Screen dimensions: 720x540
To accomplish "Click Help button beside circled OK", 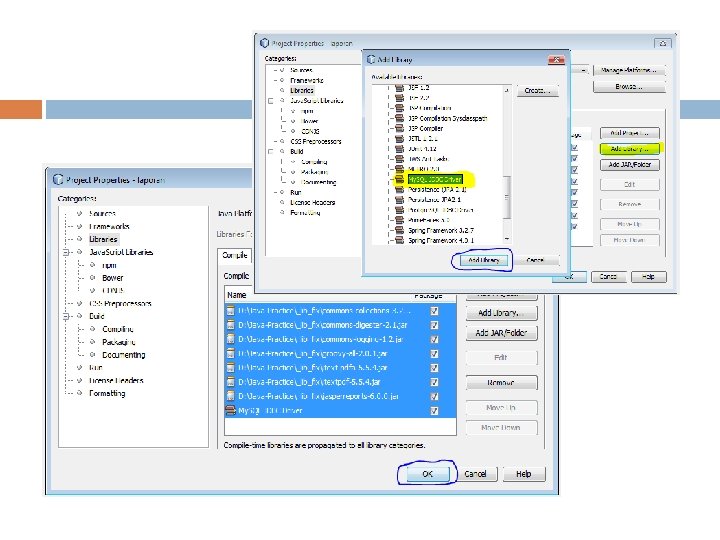I will [x=524, y=473].
